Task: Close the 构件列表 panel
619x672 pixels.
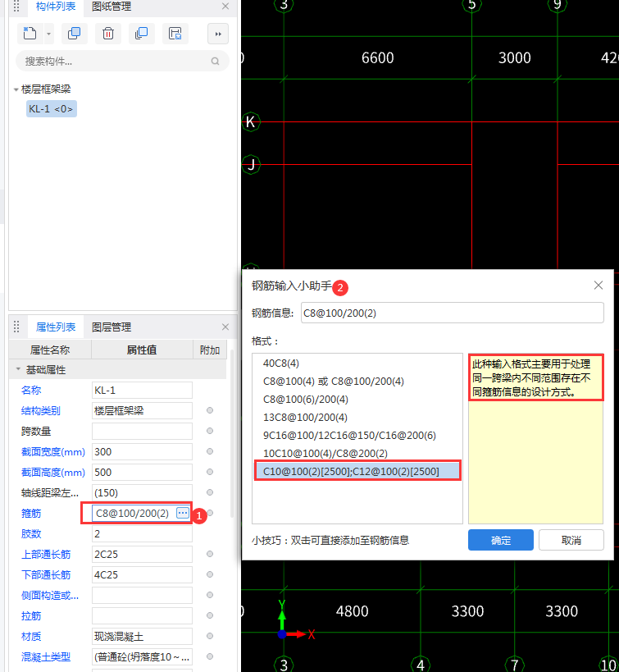Action: [x=225, y=7]
